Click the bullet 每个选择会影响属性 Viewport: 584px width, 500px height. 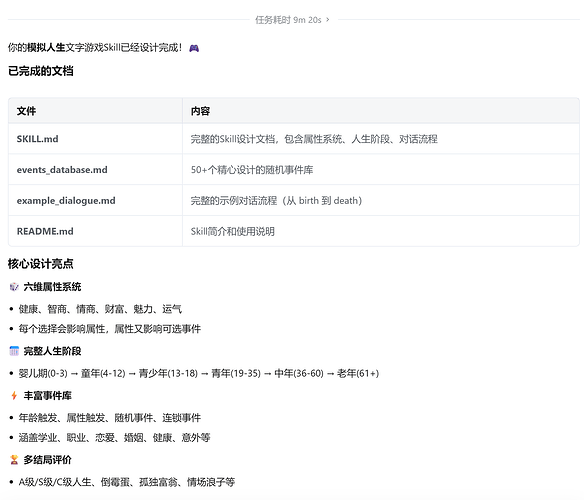tap(110, 329)
